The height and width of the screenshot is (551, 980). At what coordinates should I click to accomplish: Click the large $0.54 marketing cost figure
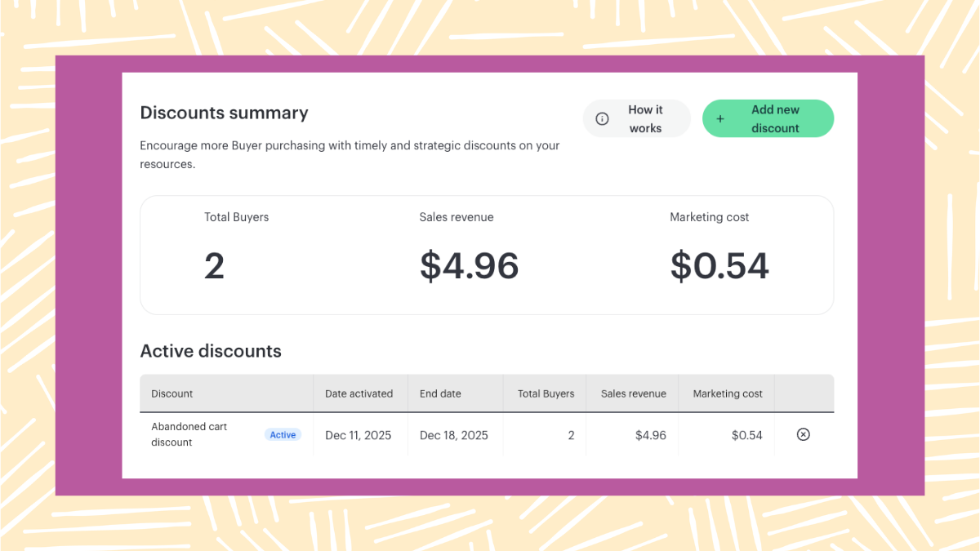(719, 266)
